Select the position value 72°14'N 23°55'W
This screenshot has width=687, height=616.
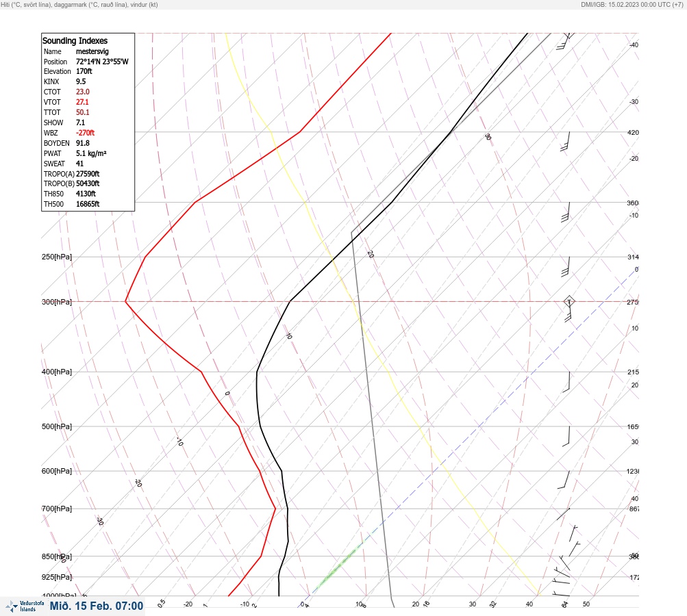pos(102,62)
